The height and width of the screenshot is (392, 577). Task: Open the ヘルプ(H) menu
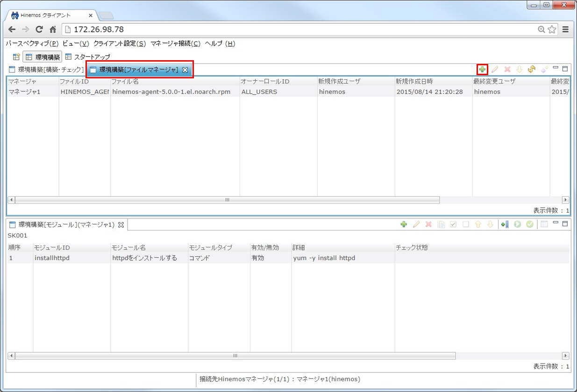(x=220, y=43)
